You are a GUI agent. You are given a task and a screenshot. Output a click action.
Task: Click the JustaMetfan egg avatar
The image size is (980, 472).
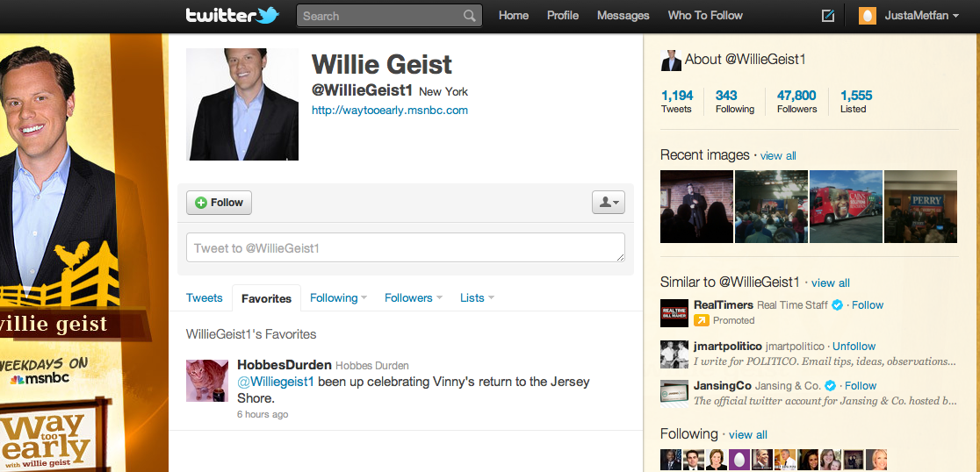(868, 17)
